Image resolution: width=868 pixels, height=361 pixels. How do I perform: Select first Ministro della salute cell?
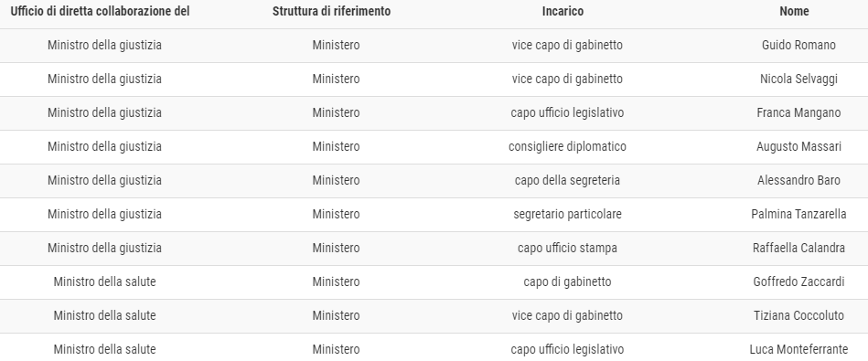[x=104, y=281]
